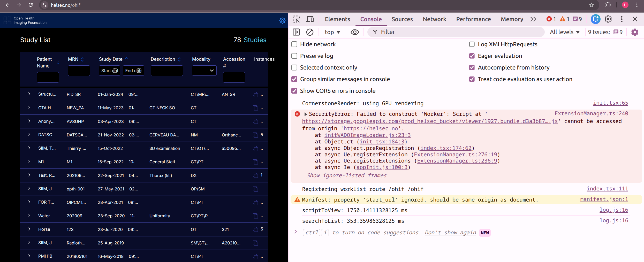Switch to the Elements tab
This screenshot has width=644, height=262.
click(x=337, y=19)
